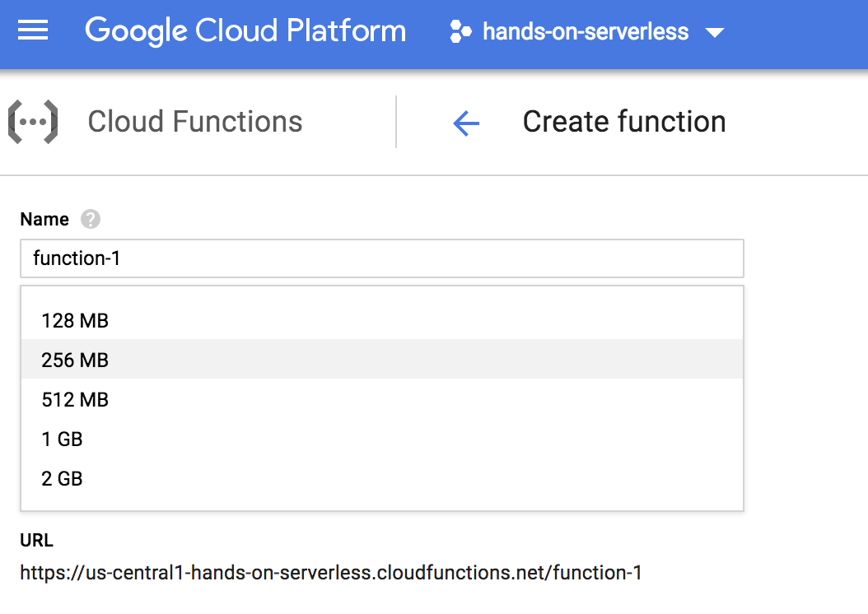Go to the Cloud Functions section title
868x614 pixels.
tap(195, 122)
